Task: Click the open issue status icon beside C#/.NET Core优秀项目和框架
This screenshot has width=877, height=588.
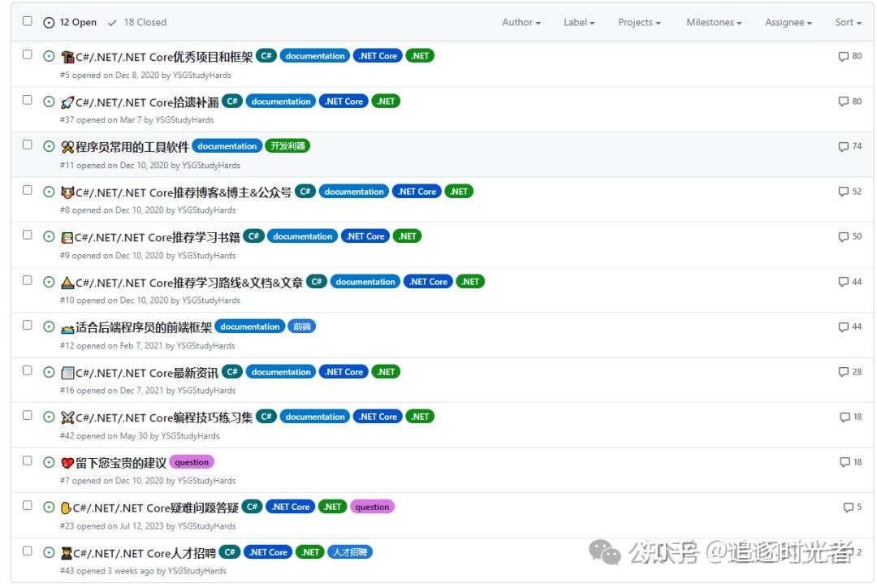Action: 50,56
